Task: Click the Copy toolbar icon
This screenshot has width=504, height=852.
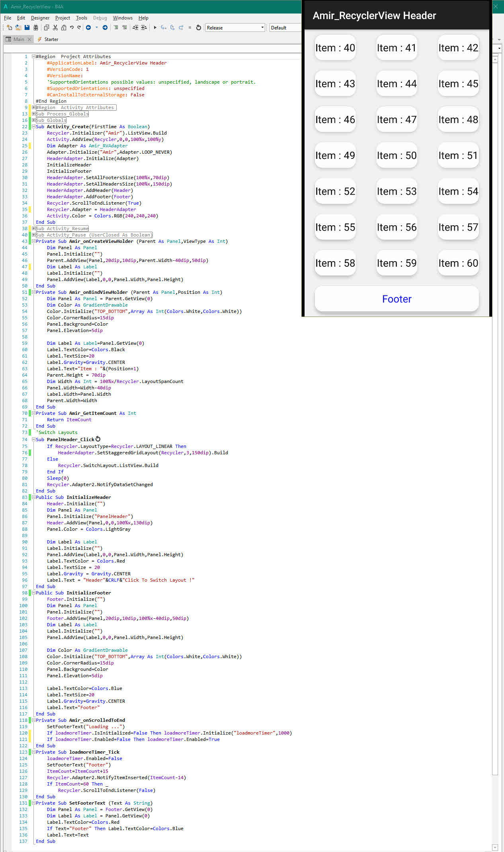Action: pos(47,27)
